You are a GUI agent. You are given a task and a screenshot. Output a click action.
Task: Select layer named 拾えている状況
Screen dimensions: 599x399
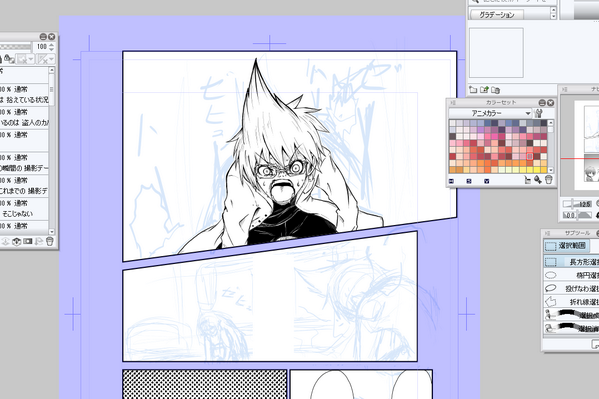(x=24, y=95)
